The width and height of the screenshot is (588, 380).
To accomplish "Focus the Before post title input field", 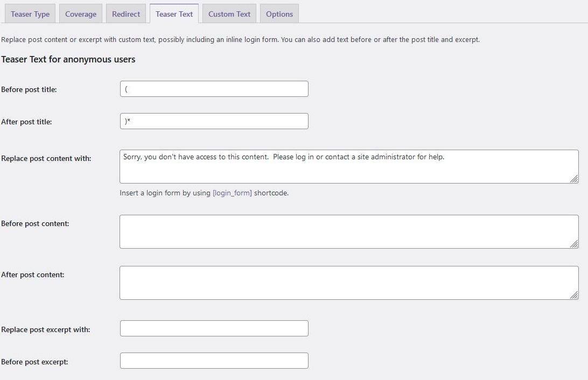I will [x=214, y=89].
